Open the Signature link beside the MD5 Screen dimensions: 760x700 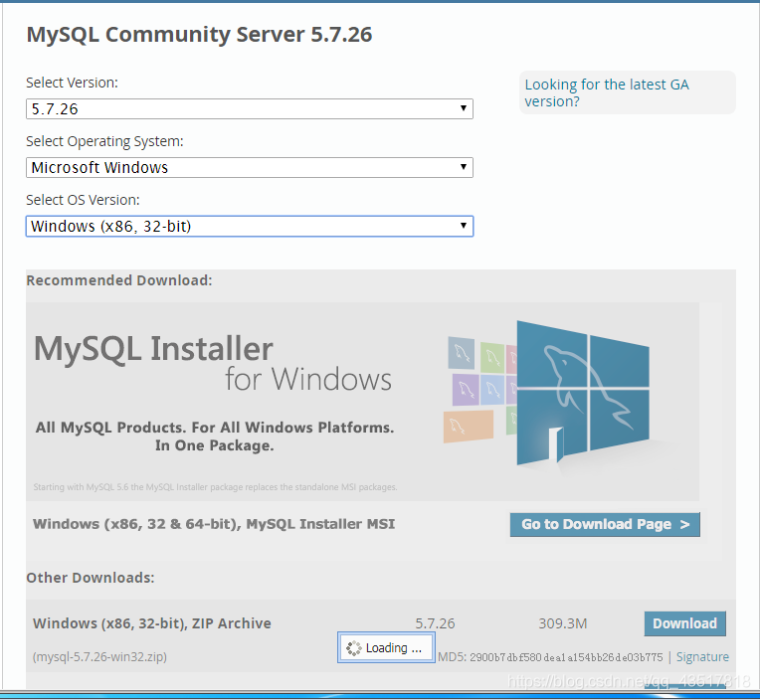pyautogui.click(x=702, y=657)
